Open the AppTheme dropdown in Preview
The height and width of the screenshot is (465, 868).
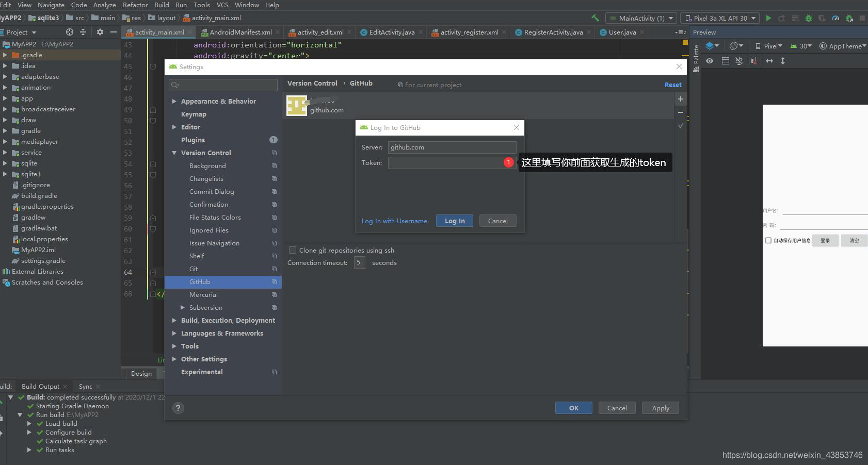point(843,46)
